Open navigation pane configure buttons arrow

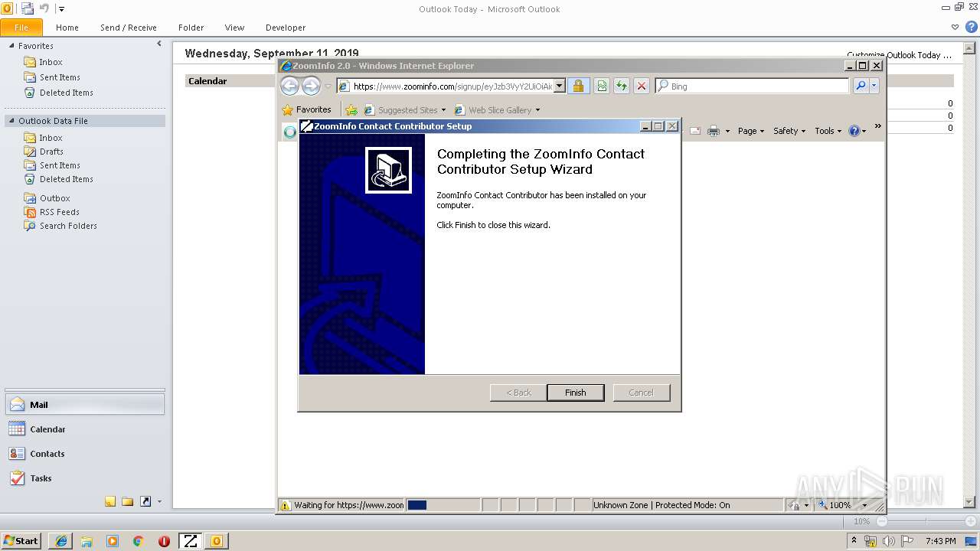coord(159,502)
